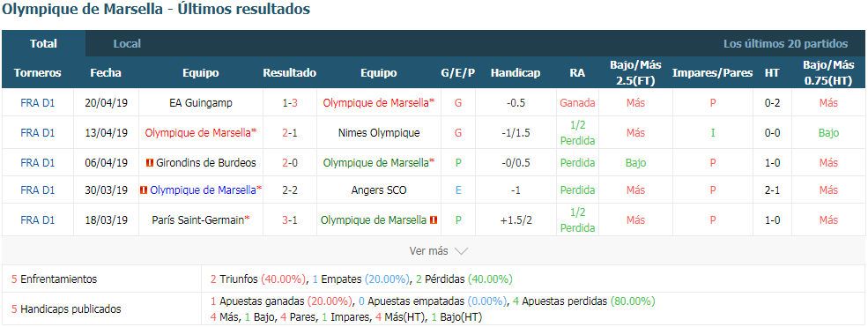Screen dimensions: 868x327
Task: Click the Bajo/Más 2.5(FT) column header
Action: (635, 73)
